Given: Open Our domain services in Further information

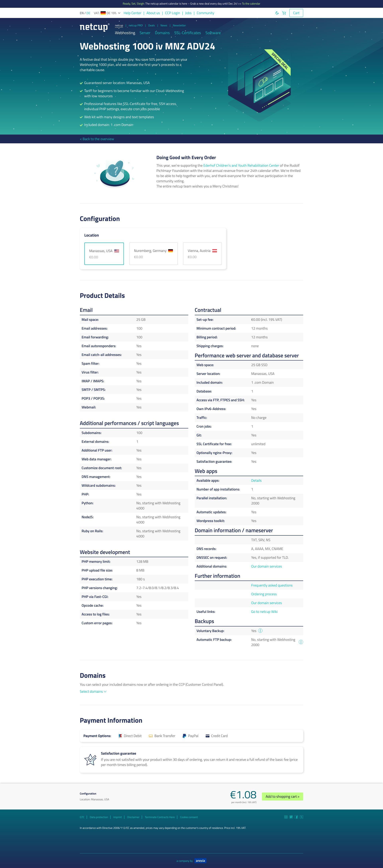Looking at the screenshot, I should point(266,603).
